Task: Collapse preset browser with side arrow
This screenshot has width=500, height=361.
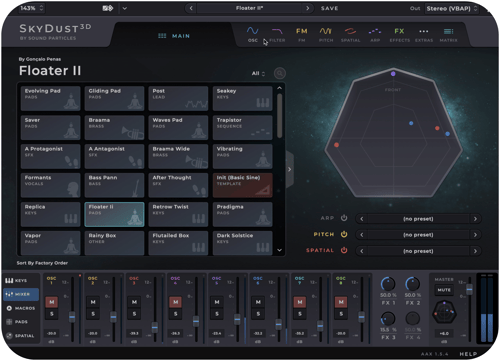Action: pos(289,169)
